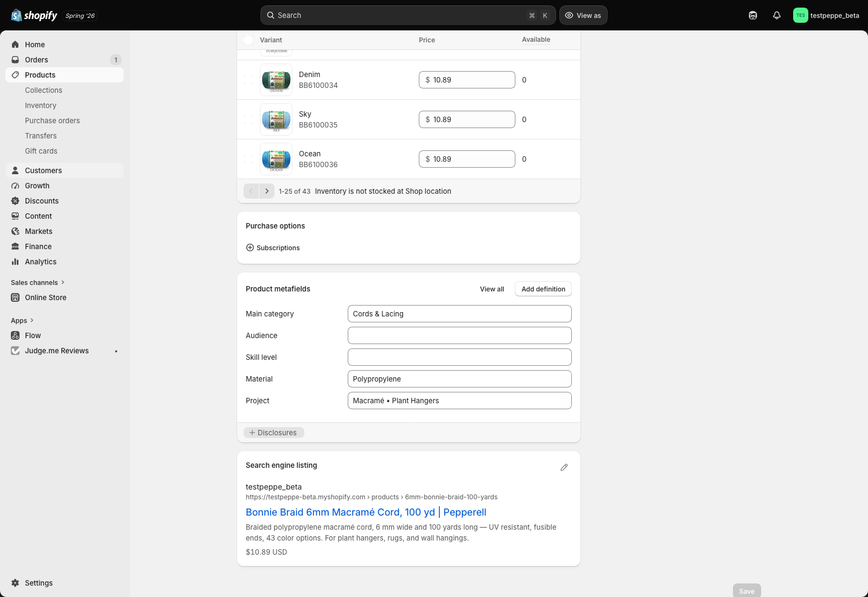Open Purchase orders in sidebar
868x597 pixels.
52,120
